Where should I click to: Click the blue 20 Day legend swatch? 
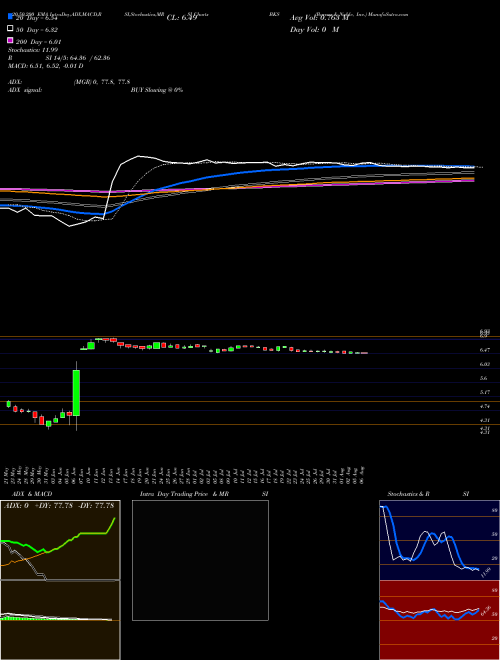click(x=10, y=17)
